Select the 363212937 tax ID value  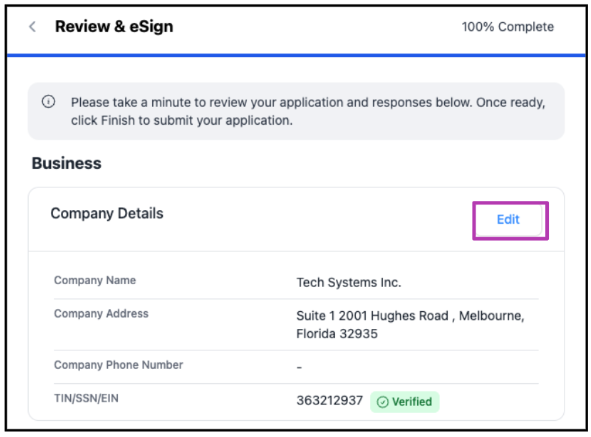[329, 400]
